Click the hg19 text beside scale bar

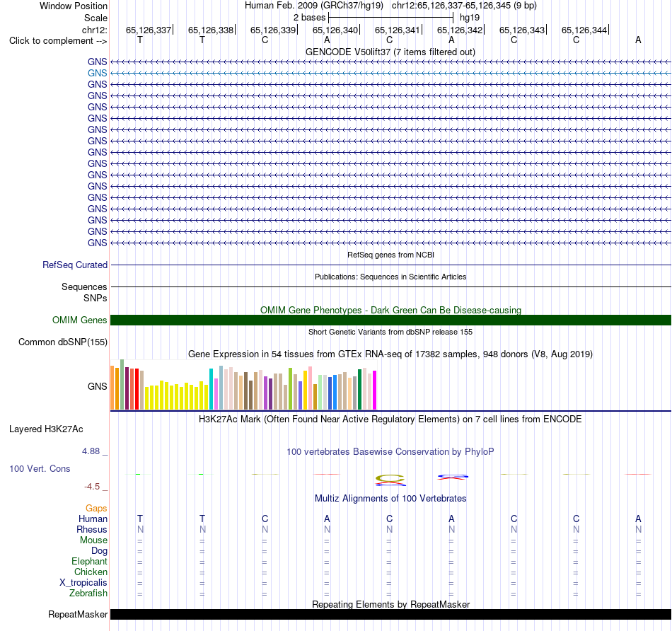pyautogui.click(x=470, y=18)
